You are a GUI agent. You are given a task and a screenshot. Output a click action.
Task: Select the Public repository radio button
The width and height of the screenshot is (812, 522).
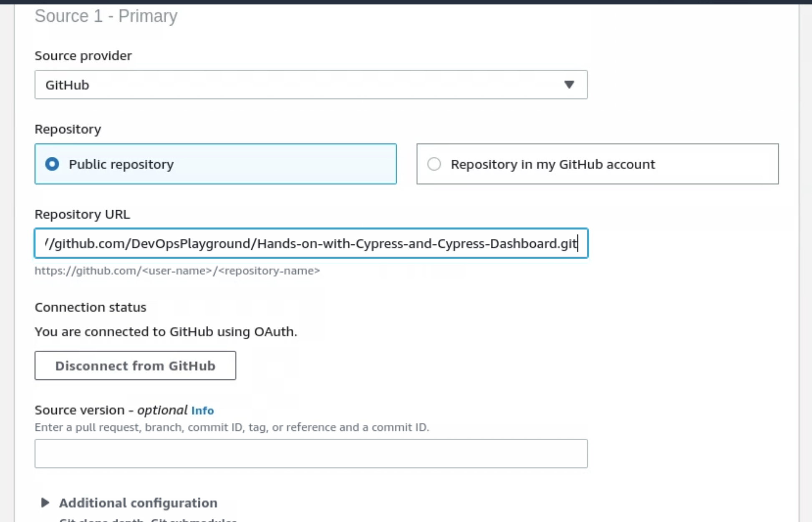[52, 164]
